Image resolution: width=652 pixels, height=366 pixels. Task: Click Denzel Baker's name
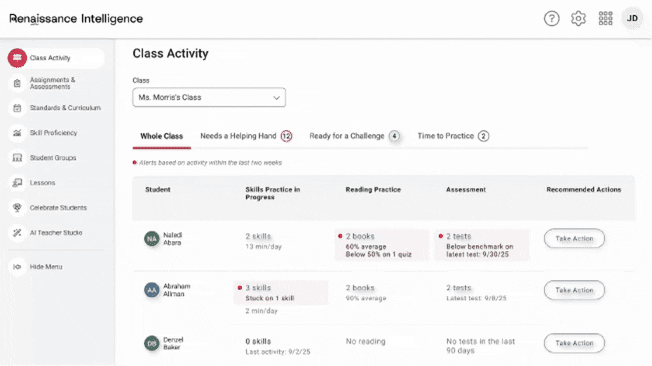pyautogui.click(x=173, y=343)
